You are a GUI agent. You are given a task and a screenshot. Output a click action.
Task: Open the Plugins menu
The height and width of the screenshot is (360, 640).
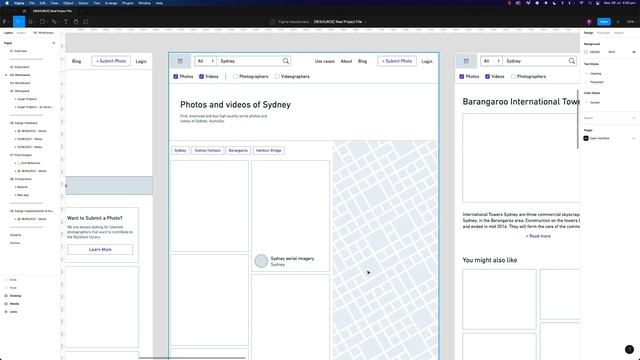click(x=127, y=3)
